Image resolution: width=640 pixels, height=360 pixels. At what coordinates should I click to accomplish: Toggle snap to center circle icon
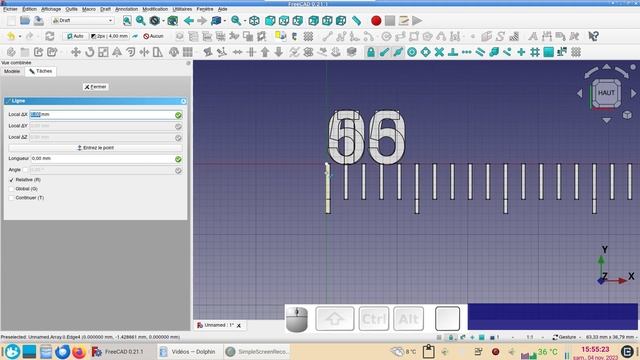click(412, 52)
